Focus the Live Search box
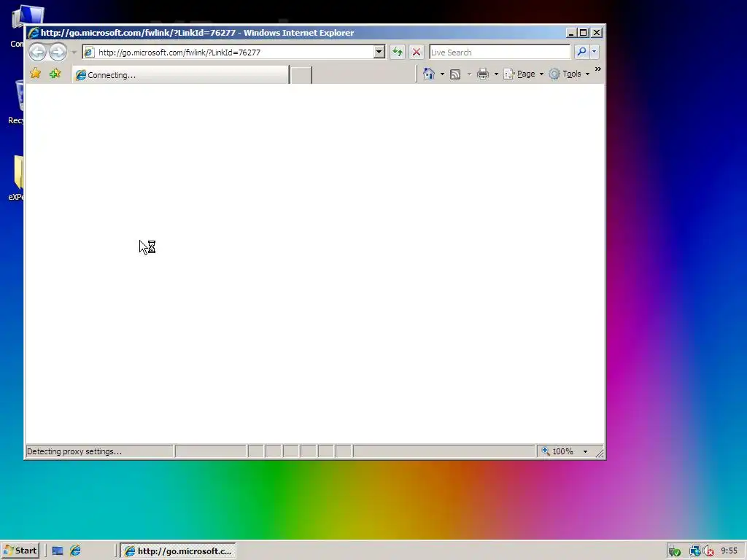Viewport: 747px width, 560px height. 499,52
